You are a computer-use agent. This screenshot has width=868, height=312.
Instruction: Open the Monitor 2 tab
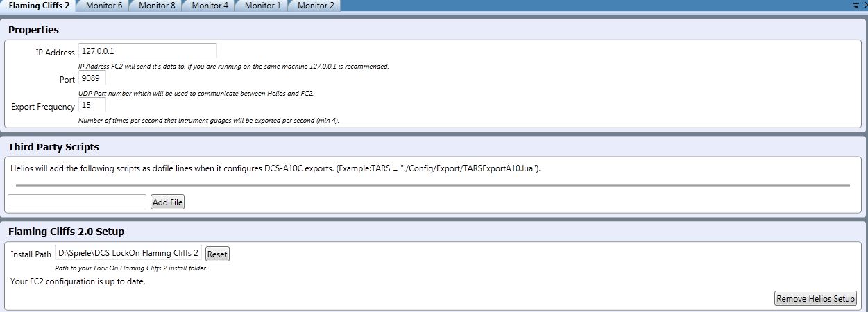(x=316, y=6)
